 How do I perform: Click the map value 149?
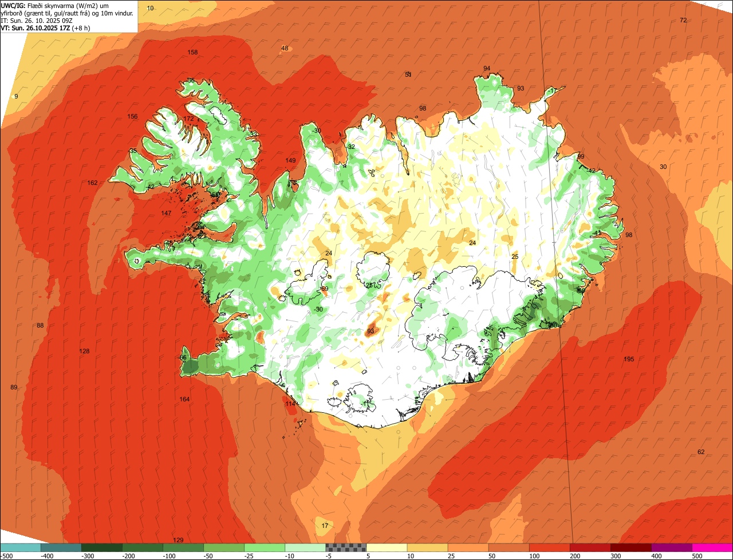pyautogui.click(x=291, y=161)
